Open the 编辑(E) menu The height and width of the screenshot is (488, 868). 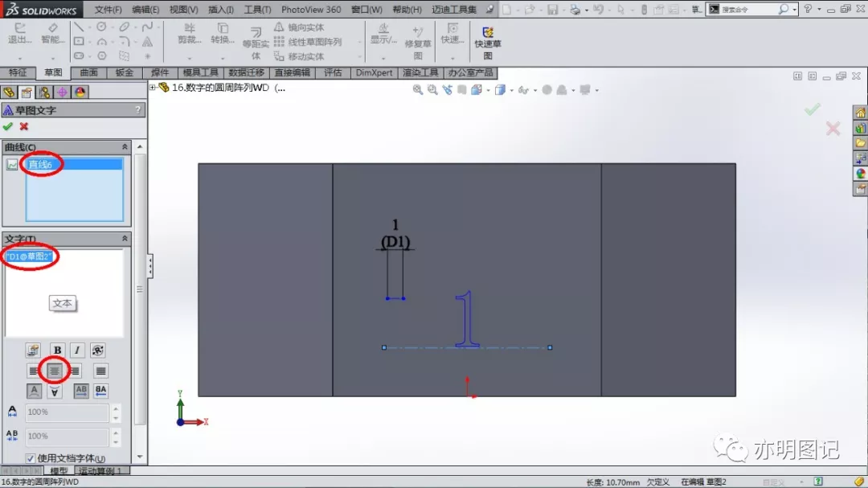(145, 10)
